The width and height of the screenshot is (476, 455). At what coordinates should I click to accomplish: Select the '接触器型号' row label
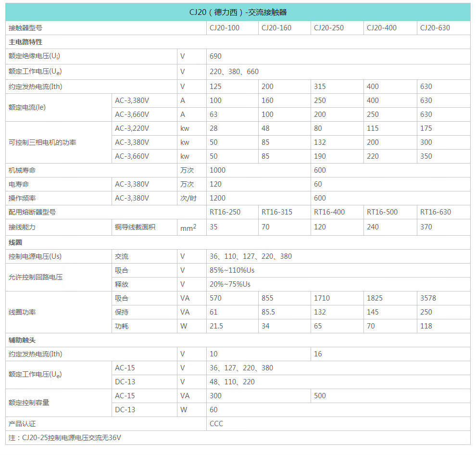(x=25, y=28)
